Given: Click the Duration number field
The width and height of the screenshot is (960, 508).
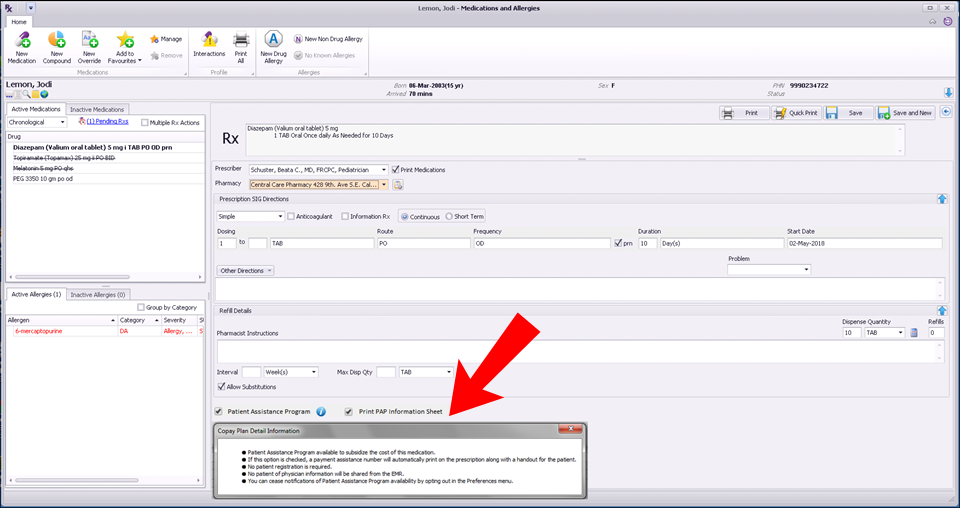Looking at the screenshot, I should (648, 243).
